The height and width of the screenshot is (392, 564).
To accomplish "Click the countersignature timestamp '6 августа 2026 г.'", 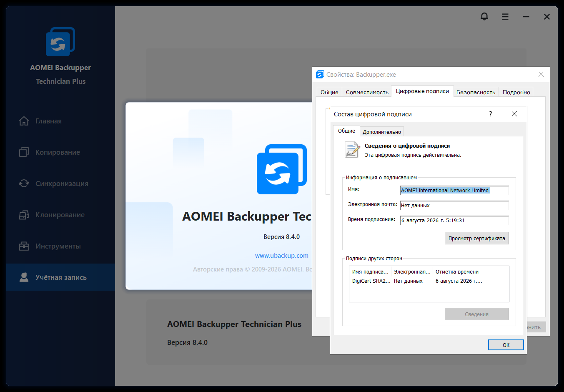I will 459,281.
